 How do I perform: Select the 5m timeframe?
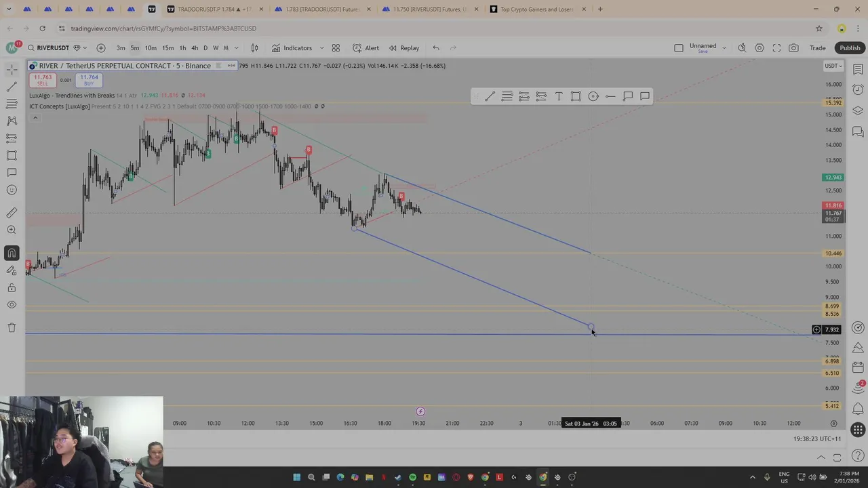[x=135, y=48]
